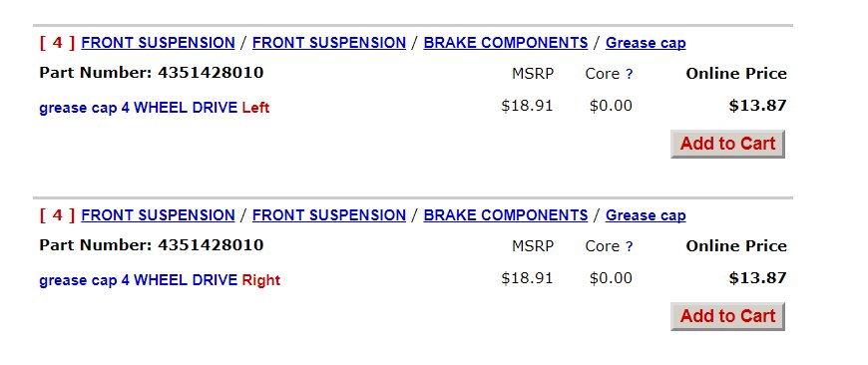Open the Grease cap breadcrumb in Left part listing

click(646, 43)
